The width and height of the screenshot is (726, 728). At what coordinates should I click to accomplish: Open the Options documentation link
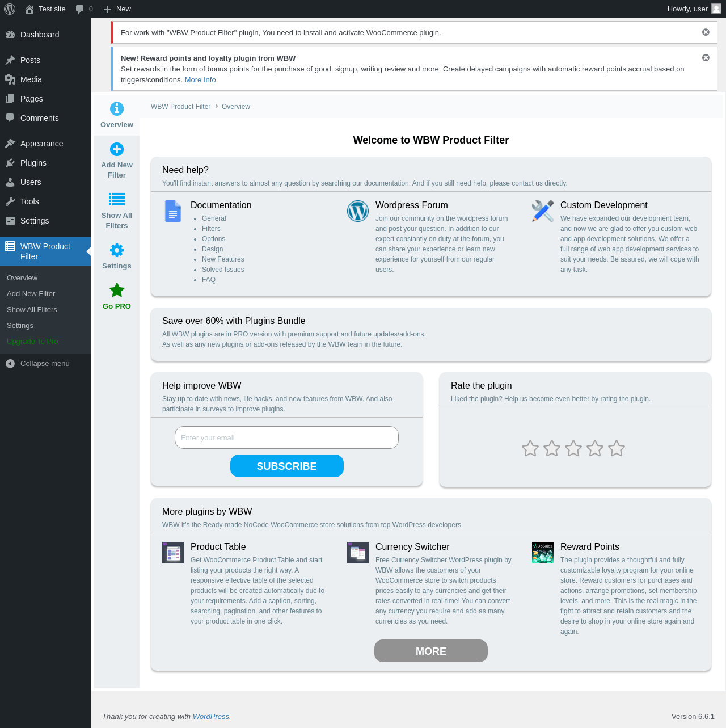(x=213, y=239)
